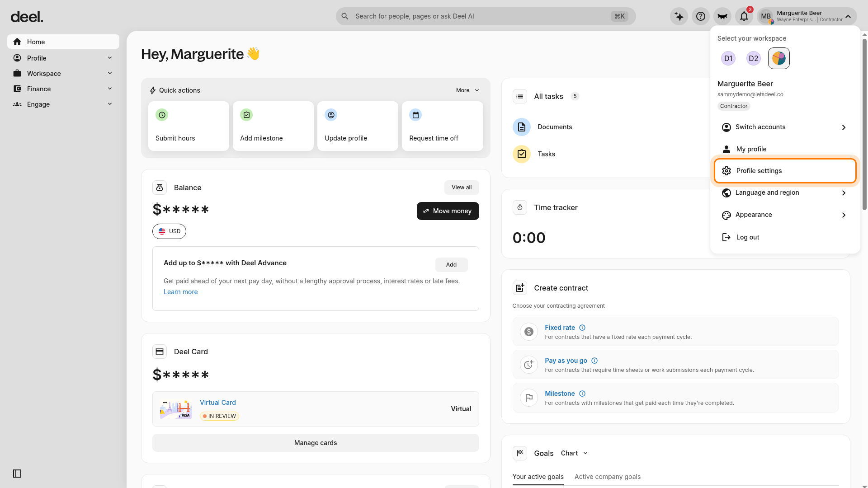
Task: Switch to Active company goals tab
Action: (x=608, y=477)
